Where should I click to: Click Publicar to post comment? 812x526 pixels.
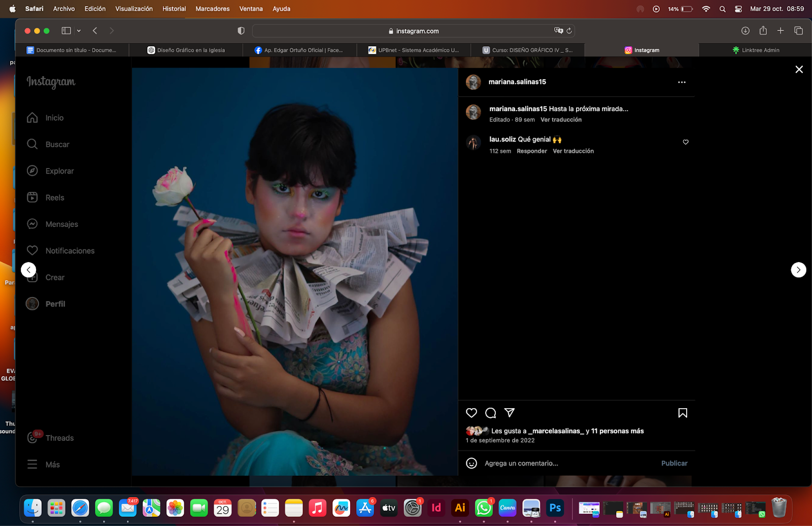674,463
